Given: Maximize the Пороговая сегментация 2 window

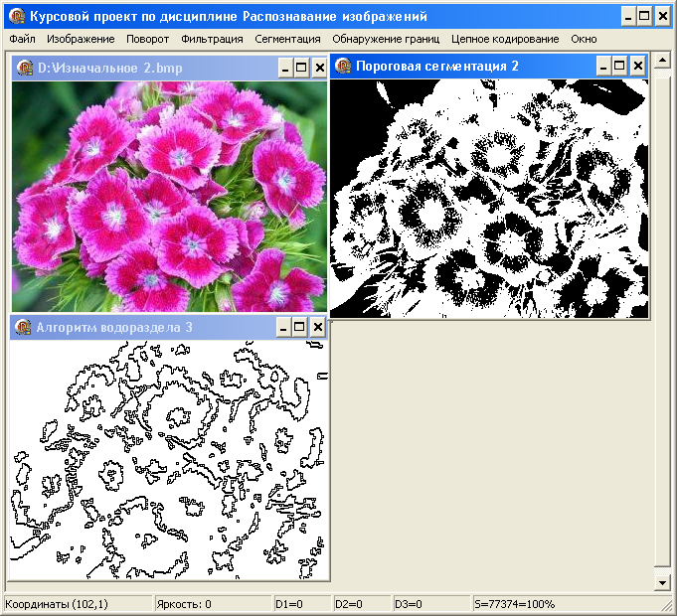Looking at the screenshot, I should point(619,66).
